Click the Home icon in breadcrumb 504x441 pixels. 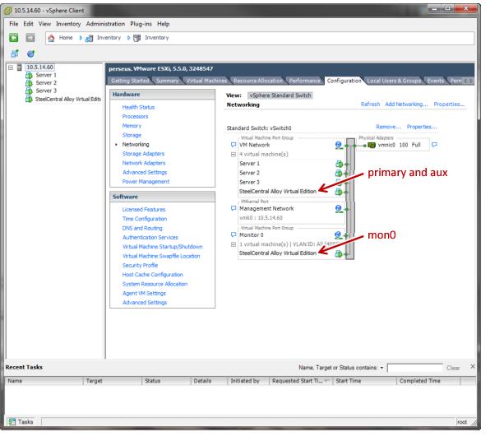click(51, 38)
